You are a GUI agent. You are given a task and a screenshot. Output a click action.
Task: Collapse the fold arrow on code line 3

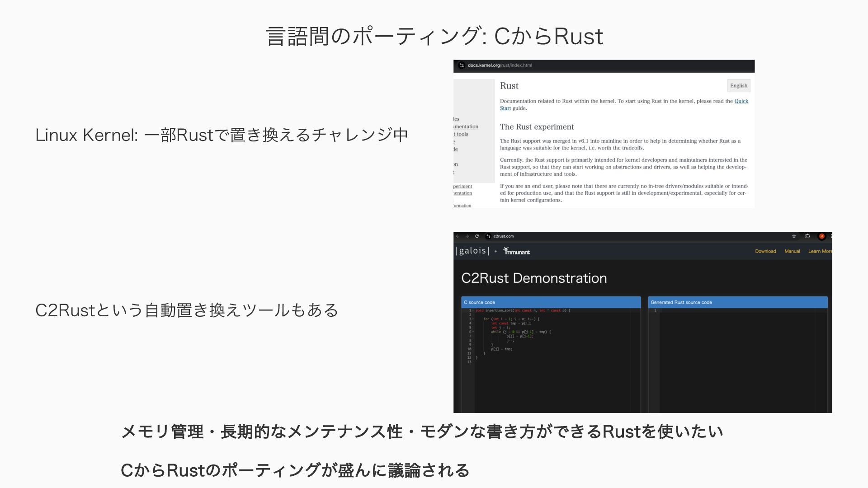point(473,319)
